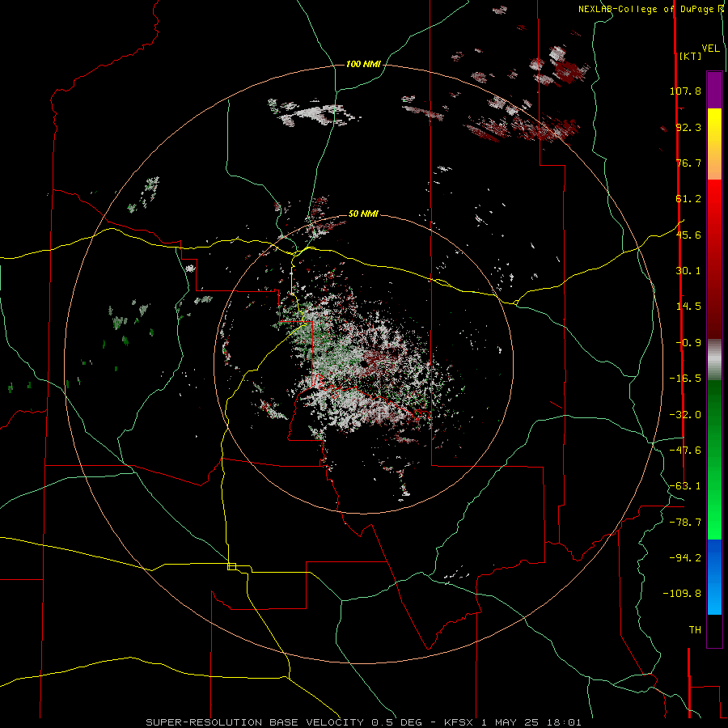Click the 45.6 legend value
Viewport: 728px width, 728px height.
point(688,235)
